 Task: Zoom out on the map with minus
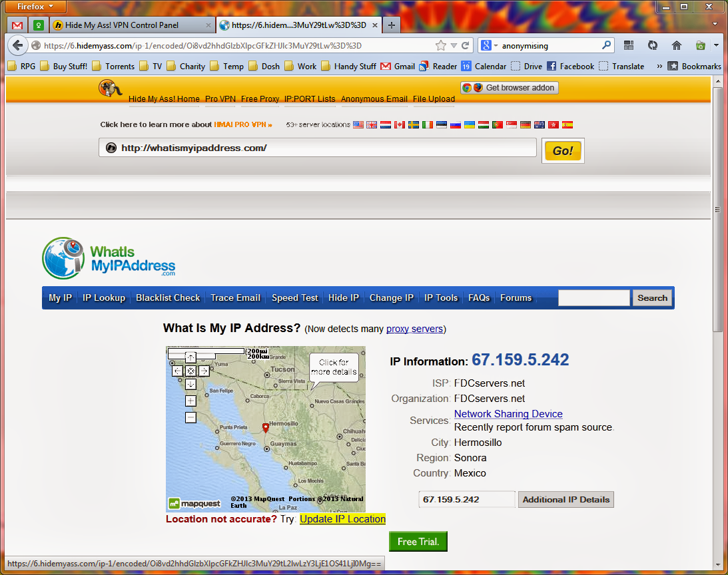point(190,417)
